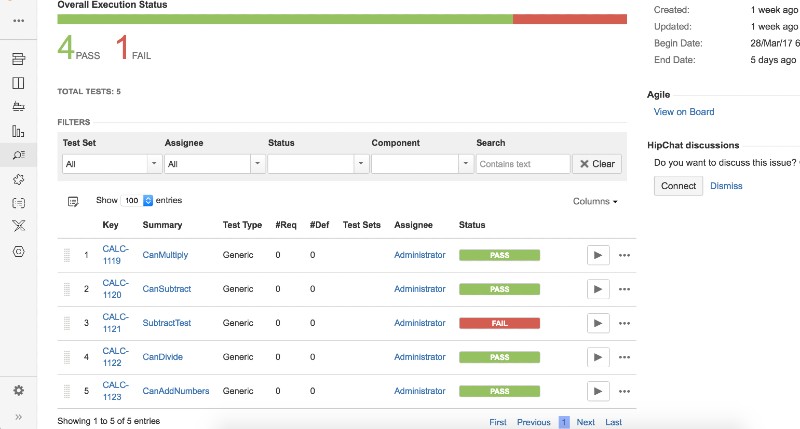Open the Columns dropdown
This screenshot has width=800, height=429.
[595, 202]
